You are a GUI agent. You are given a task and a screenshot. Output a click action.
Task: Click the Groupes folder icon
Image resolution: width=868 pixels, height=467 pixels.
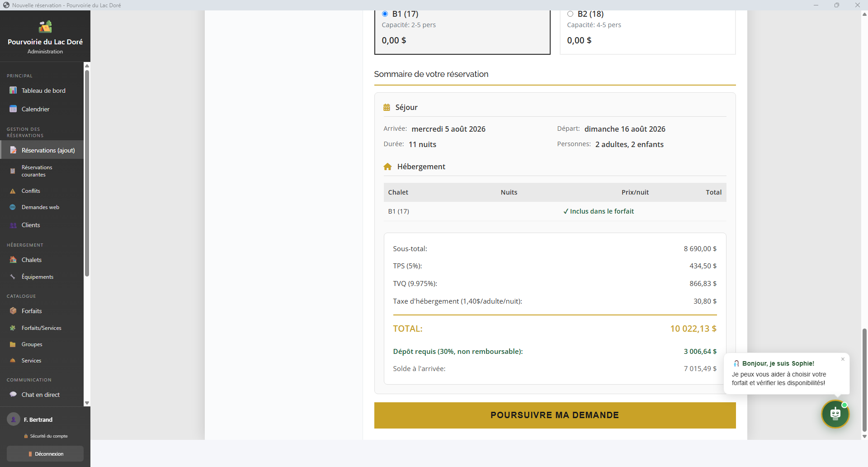13,344
